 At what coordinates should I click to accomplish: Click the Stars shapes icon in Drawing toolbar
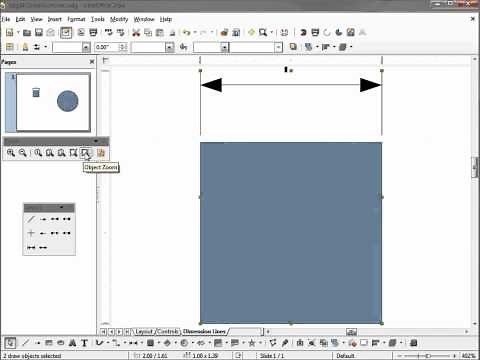pos(252,343)
